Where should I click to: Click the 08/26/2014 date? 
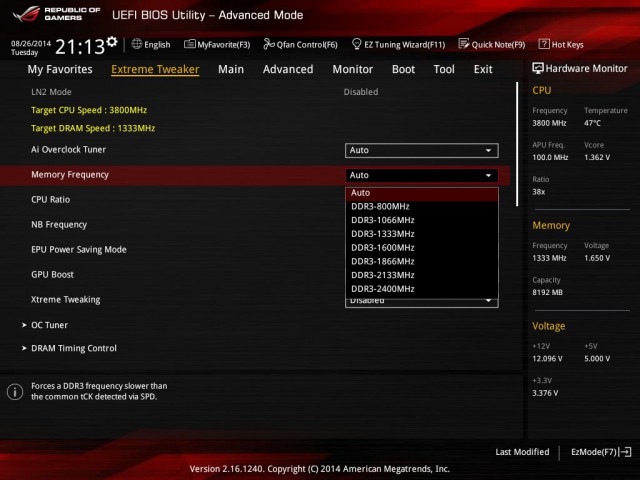click(x=31, y=43)
